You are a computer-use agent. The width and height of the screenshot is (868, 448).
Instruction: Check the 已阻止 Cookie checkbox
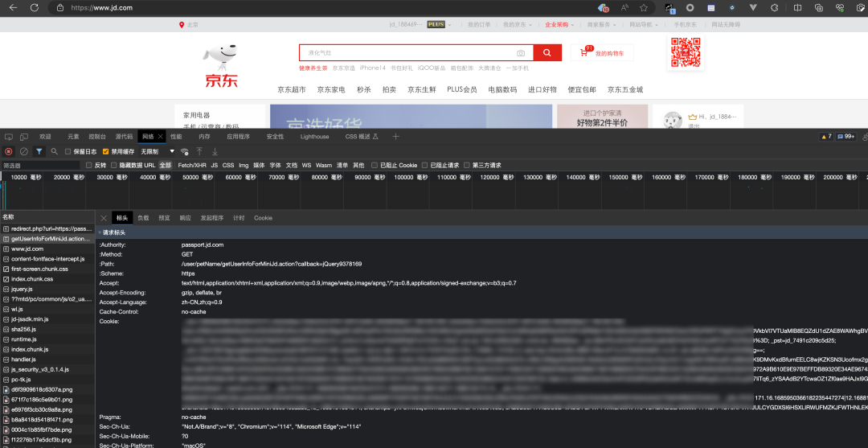(x=375, y=165)
